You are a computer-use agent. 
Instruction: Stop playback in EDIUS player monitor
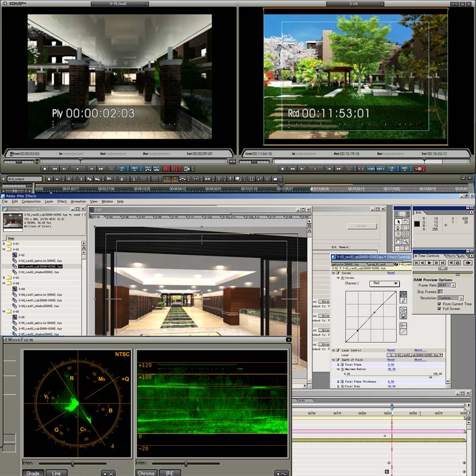point(45,169)
